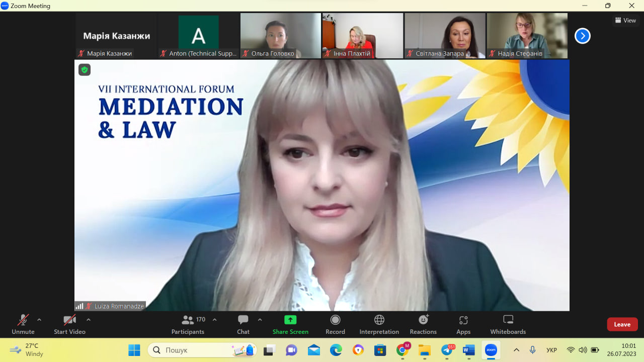
Task: Click the colorful circular browser taskbar icon
Action: pyautogui.click(x=358, y=350)
